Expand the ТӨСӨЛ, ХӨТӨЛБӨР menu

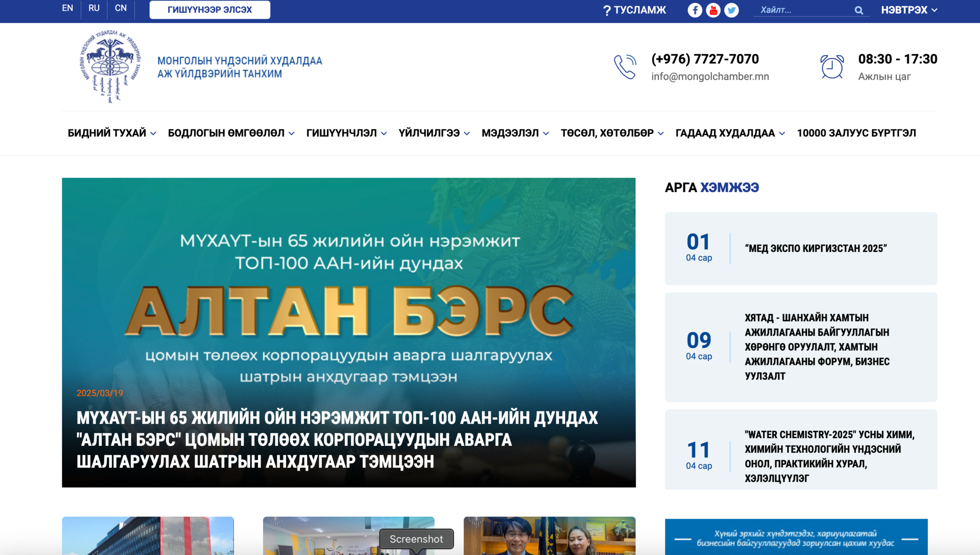tap(612, 133)
